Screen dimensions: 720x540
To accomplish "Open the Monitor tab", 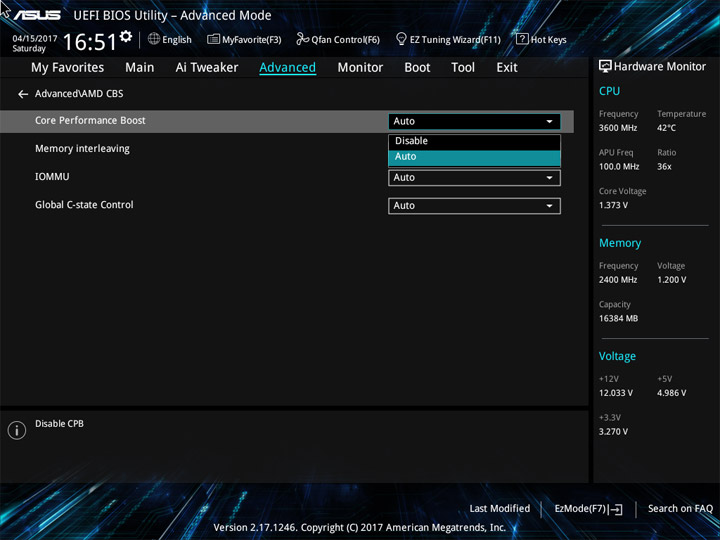I will (x=360, y=68).
